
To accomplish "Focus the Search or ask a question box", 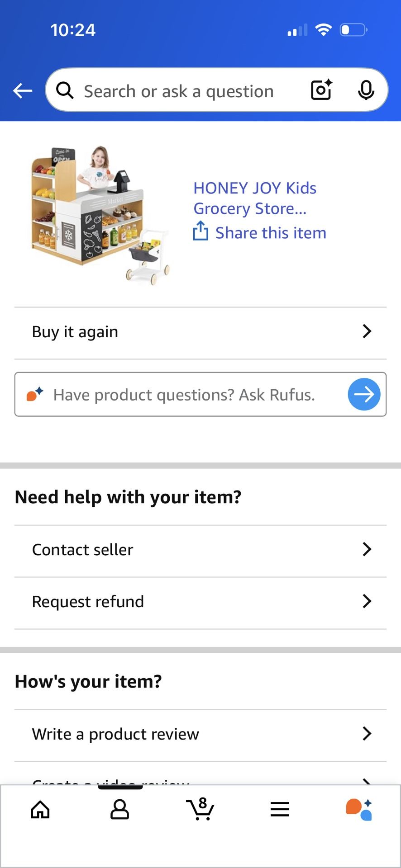I will point(179,91).
